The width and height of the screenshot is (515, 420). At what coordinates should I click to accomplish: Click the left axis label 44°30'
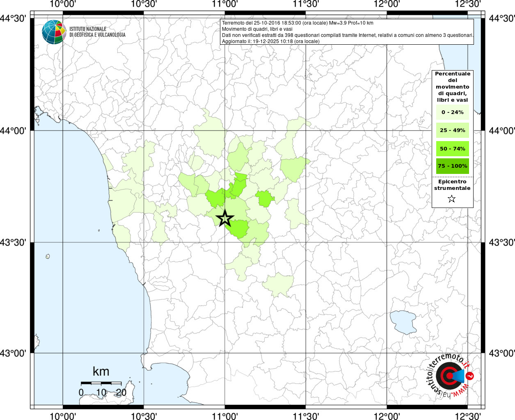(13, 19)
